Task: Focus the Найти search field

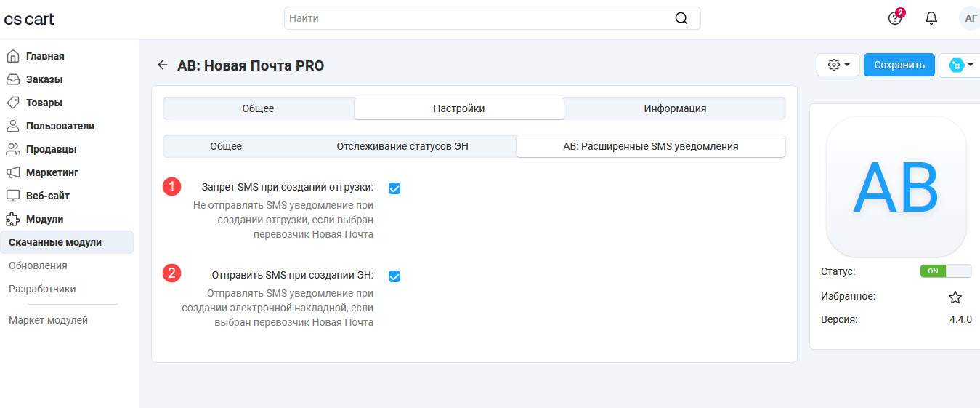Action: point(492,18)
